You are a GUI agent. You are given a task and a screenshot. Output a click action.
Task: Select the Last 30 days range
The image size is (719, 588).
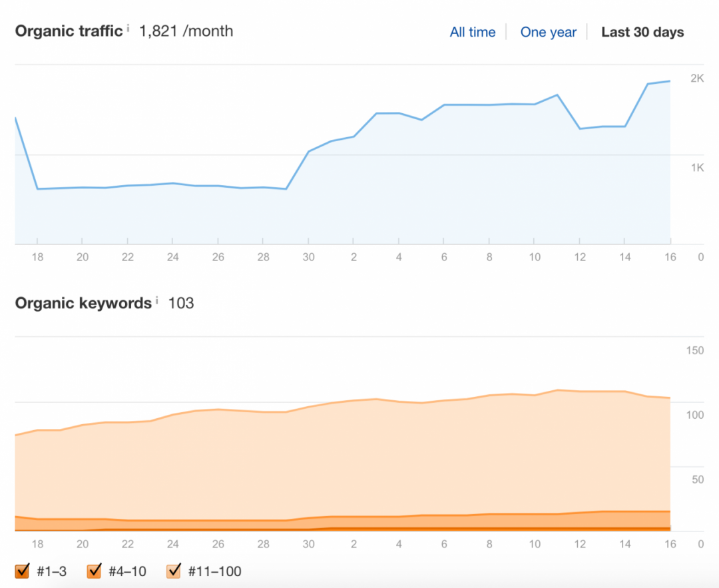642,32
